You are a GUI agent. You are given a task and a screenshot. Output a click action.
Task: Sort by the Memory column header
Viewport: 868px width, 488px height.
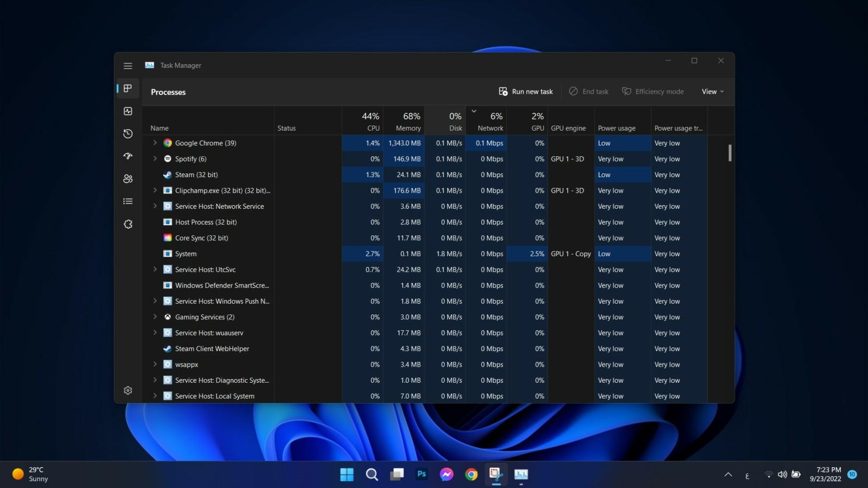(404, 121)
